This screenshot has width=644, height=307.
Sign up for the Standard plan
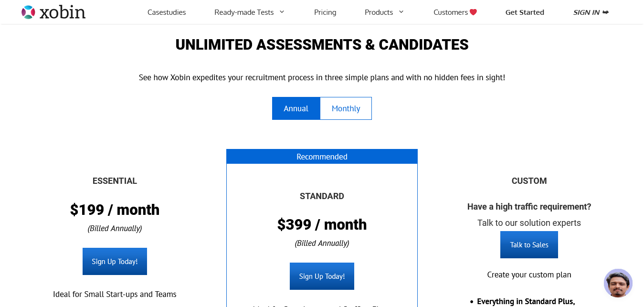pos(322,276)
